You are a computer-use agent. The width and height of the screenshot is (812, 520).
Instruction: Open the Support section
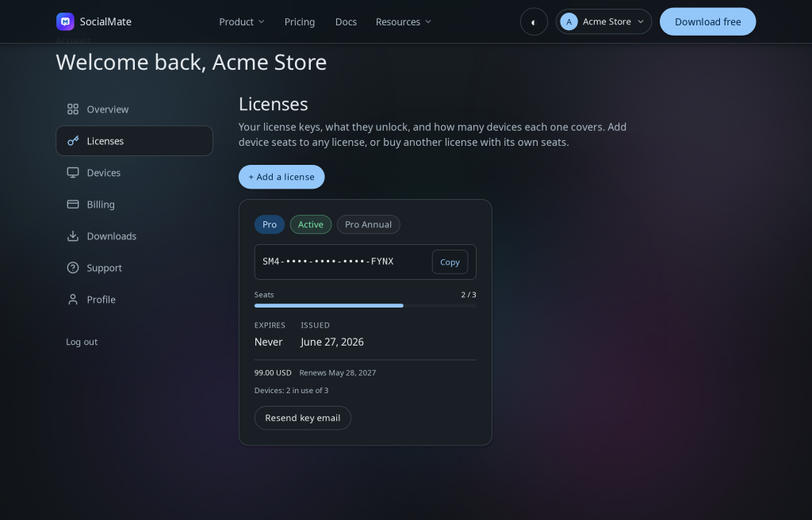click(x=134, y=268)
